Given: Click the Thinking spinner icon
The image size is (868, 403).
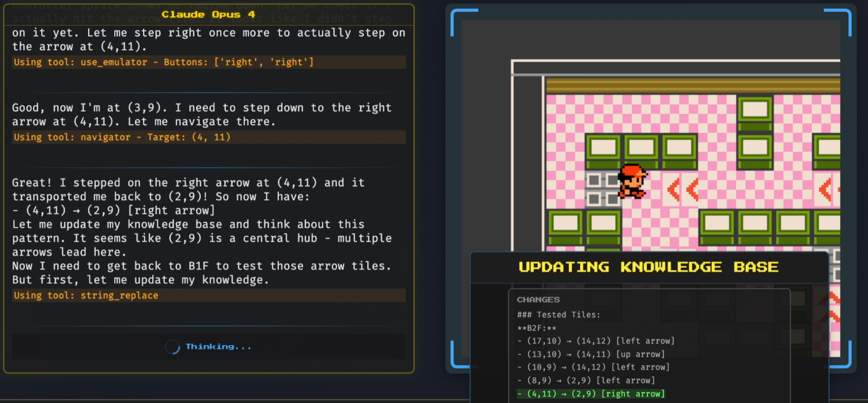Looking at the screenshot, I should click(173, 347).
